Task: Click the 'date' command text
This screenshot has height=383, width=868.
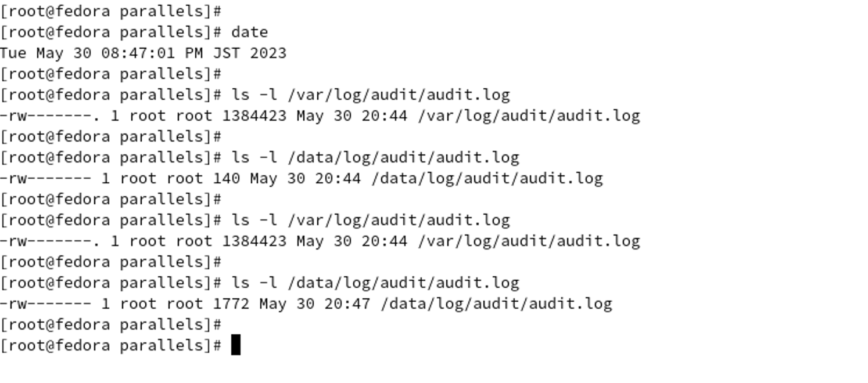Action: click(250, 32)
